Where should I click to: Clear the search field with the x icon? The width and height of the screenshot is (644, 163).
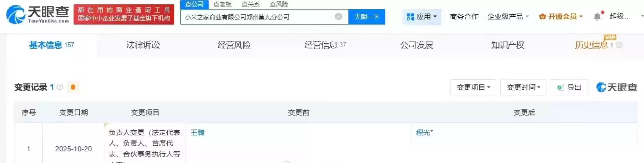[x=338, y=17]
